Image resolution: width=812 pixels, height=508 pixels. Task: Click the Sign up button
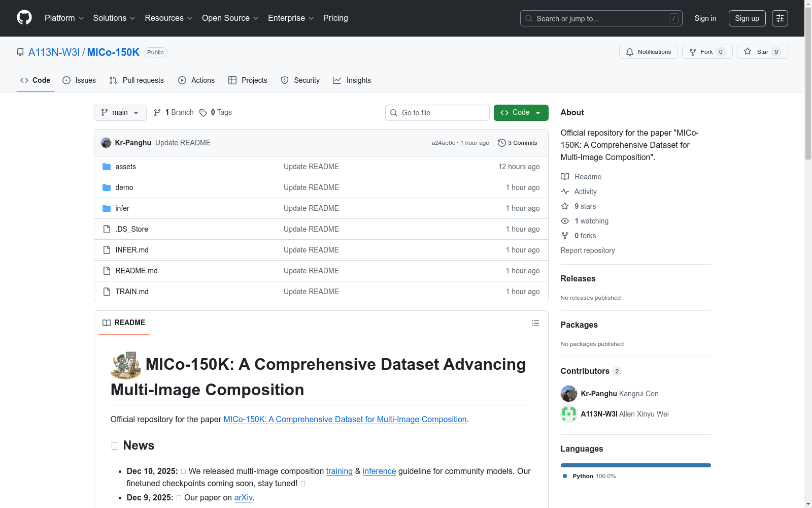(747, 18)
